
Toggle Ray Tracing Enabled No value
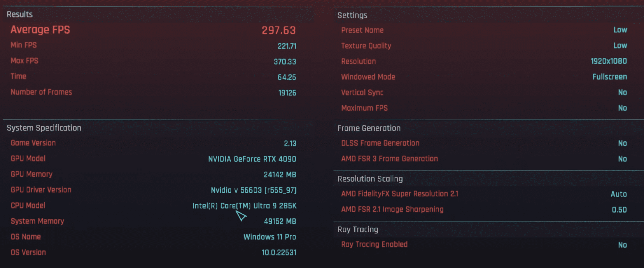[622, 245]
